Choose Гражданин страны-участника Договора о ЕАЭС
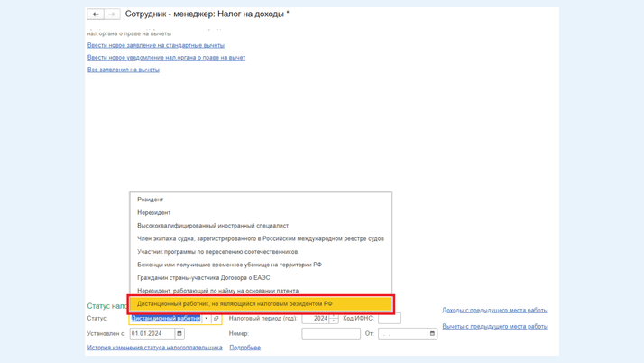 click(x=261, y=278)
